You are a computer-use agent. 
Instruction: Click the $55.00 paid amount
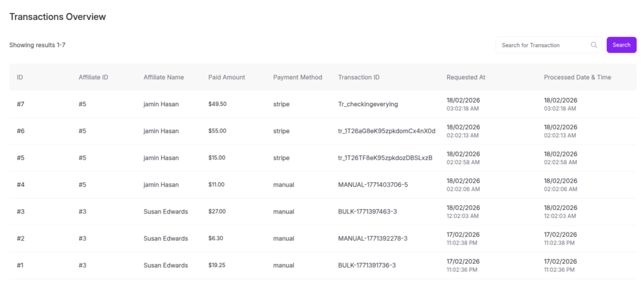pos(217,131)
